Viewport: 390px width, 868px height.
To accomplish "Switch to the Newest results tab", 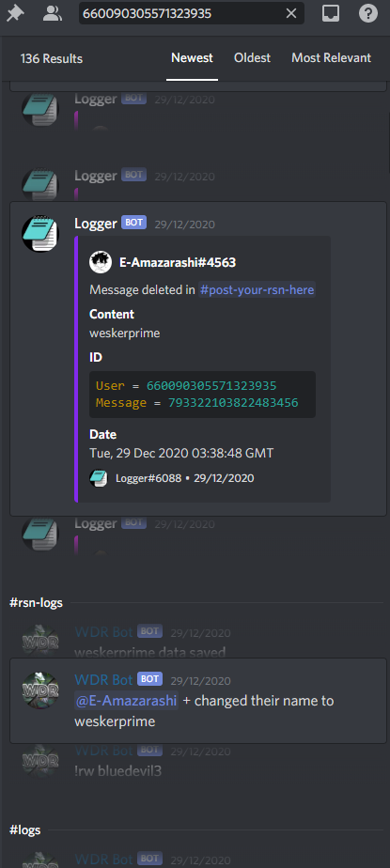I will point(192,58).
